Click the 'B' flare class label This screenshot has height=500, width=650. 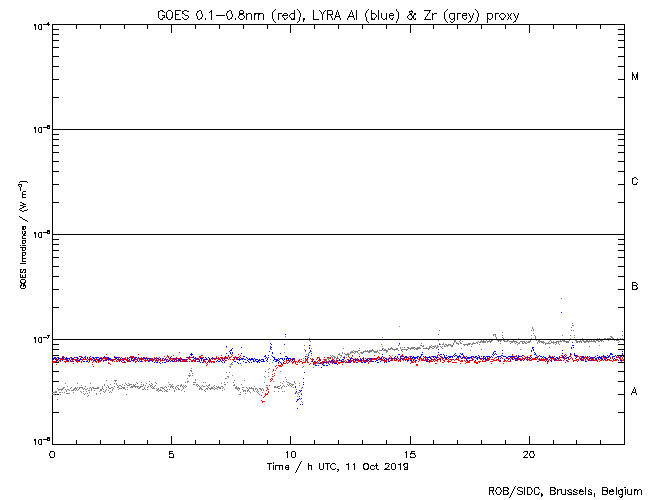pyautogui.click(x=635, y=287)
